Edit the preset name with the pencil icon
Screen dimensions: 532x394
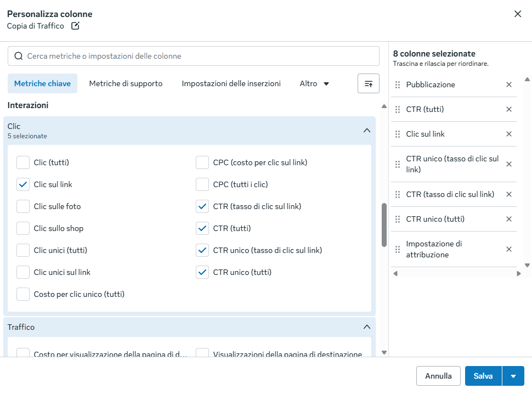[x=75, y=26]
